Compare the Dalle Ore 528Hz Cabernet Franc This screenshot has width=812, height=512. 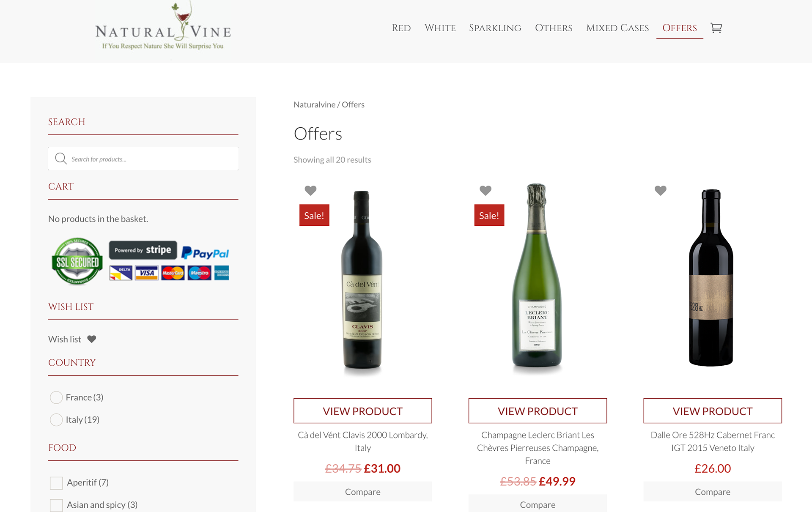coord(713,492)
